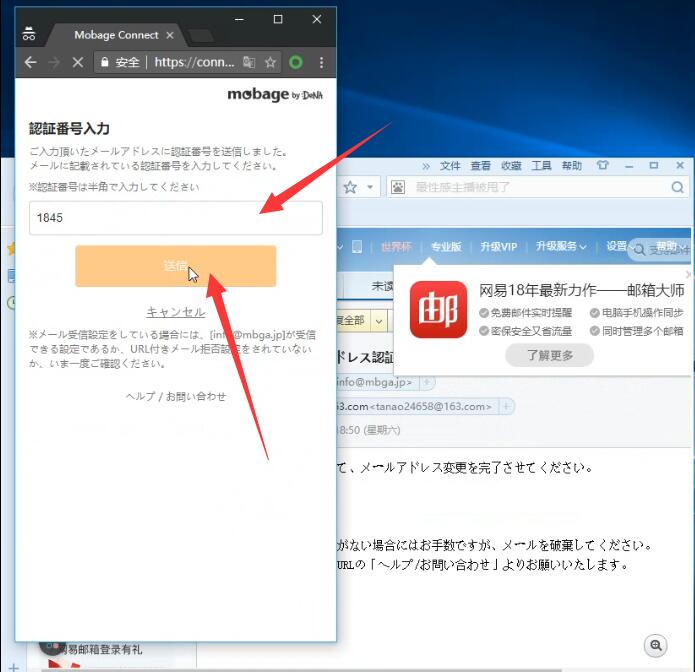Click the incognito icon in Chrome title bar
The height and width of the screenshot is (672, 695).
pos(29,34)
